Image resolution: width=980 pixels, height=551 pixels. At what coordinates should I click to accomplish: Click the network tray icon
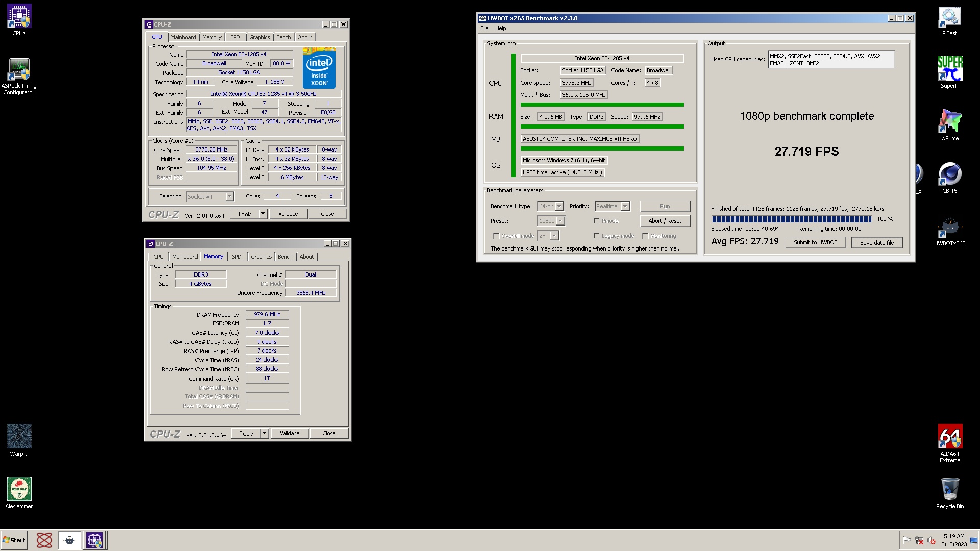click(919, 540)
